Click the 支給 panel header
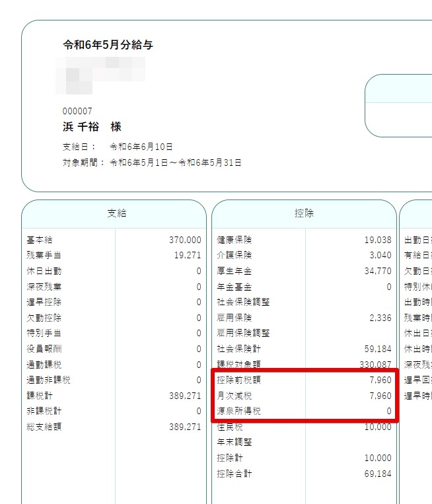The image size is (432, 504). pos(114,213)
